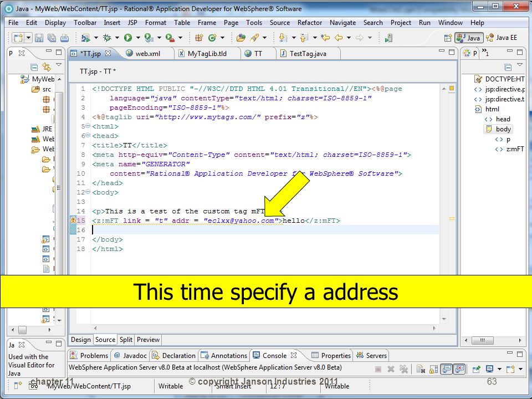
Task: Click the Save All toolbar icon
Action: pos(52,38)
